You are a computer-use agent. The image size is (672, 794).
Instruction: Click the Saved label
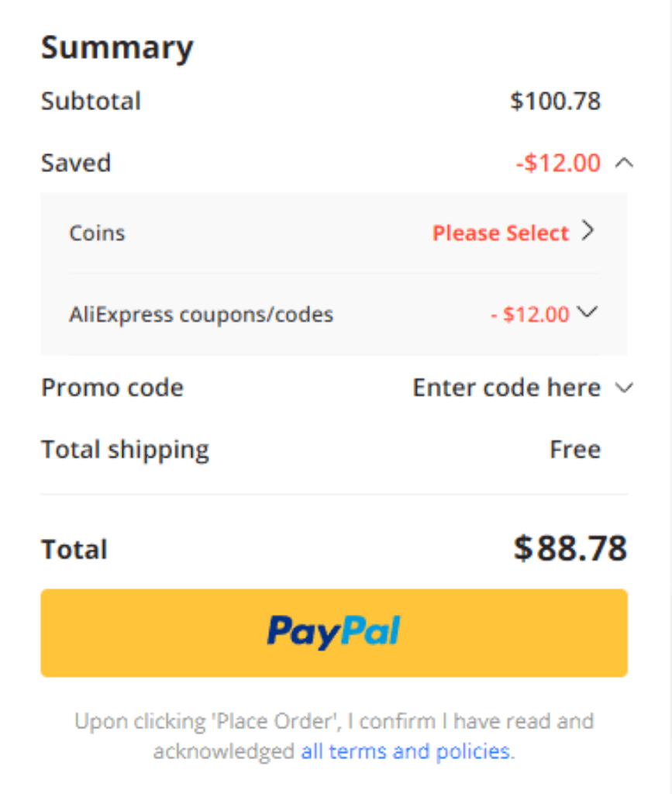76,163
